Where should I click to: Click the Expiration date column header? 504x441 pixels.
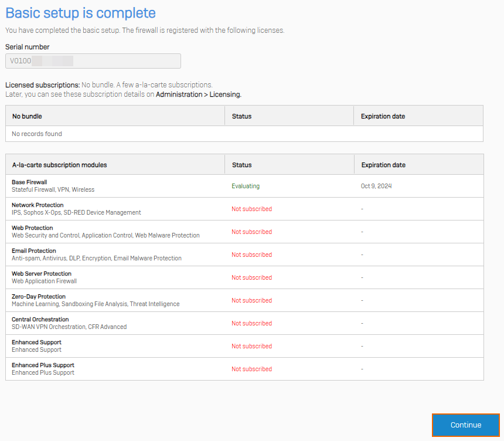point(382,165)
